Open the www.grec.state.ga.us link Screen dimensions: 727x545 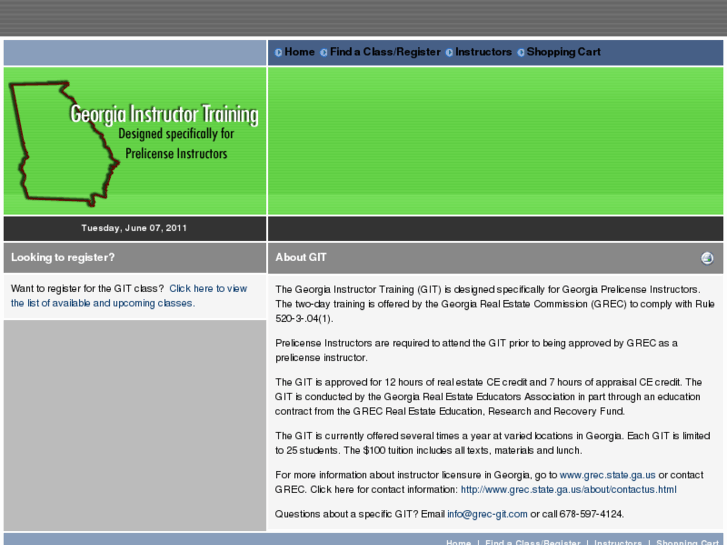607,475
